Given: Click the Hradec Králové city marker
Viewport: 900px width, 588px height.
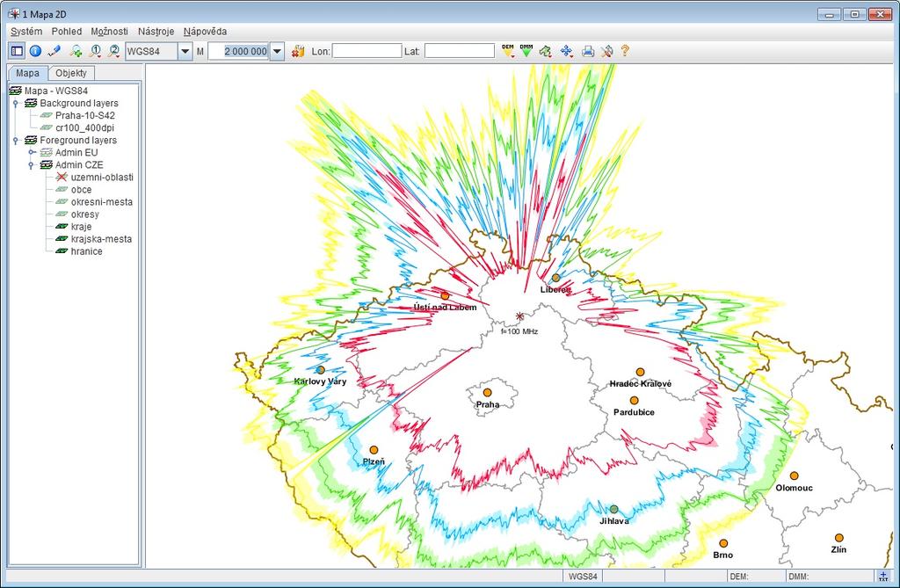Looking at the screenshot, I should coord(640,372).
